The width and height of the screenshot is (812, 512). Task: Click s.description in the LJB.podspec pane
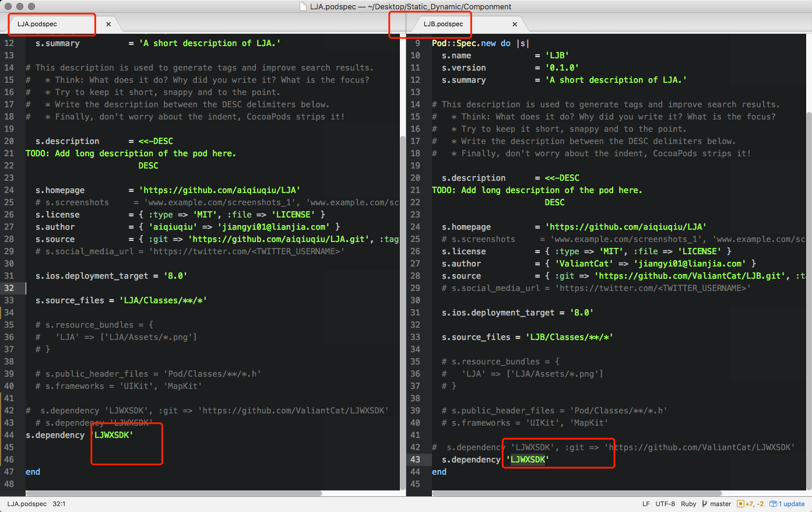474,178
